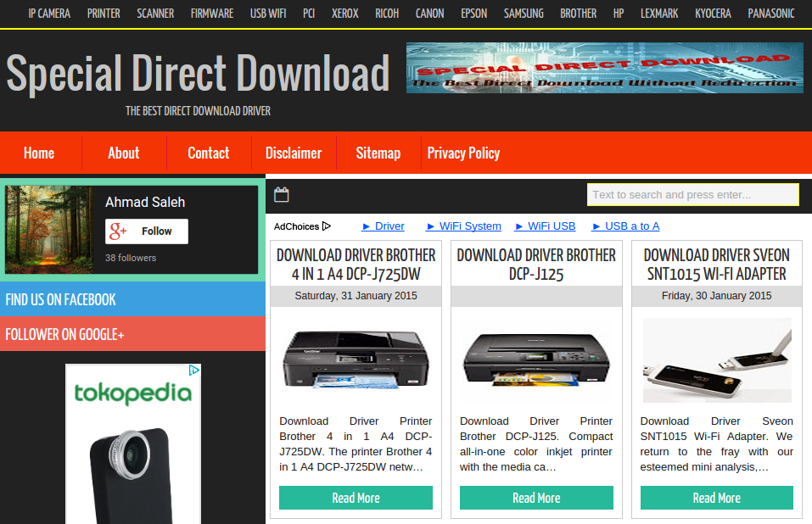Click the Driver ad link

pos(384,226)
